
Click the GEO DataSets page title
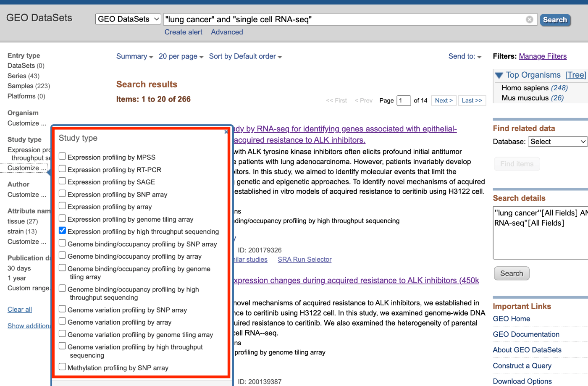click(39, 18)
